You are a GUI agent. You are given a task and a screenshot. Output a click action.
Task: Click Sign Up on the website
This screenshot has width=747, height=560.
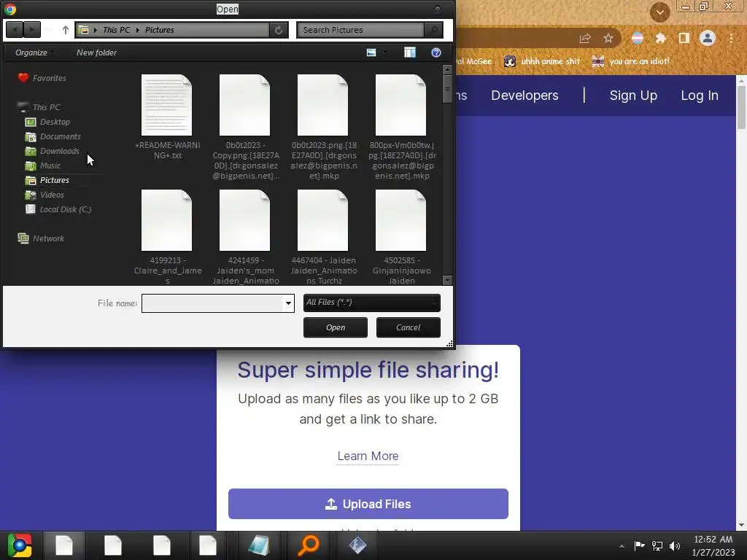click(x=633, y=96)
